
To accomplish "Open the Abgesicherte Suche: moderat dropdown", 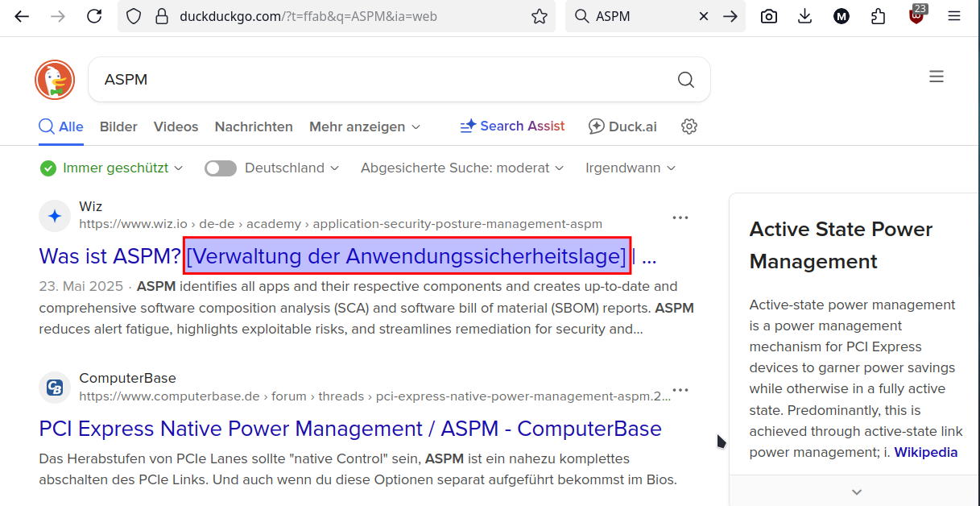I will click(462, 168).
